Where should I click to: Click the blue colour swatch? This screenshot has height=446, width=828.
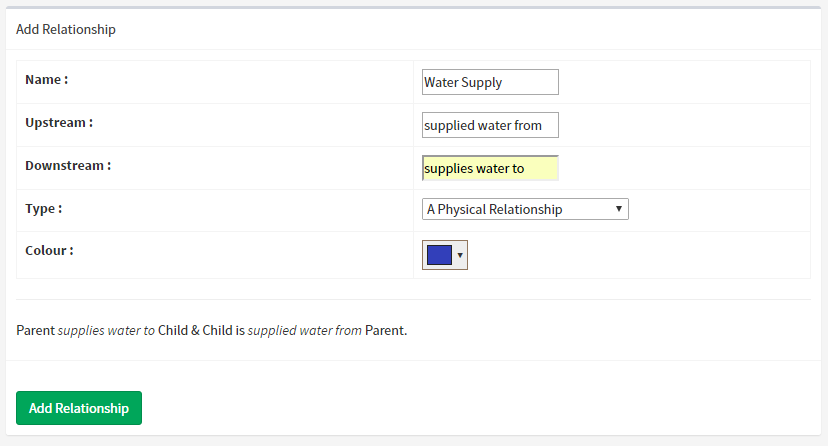point(439,255)
